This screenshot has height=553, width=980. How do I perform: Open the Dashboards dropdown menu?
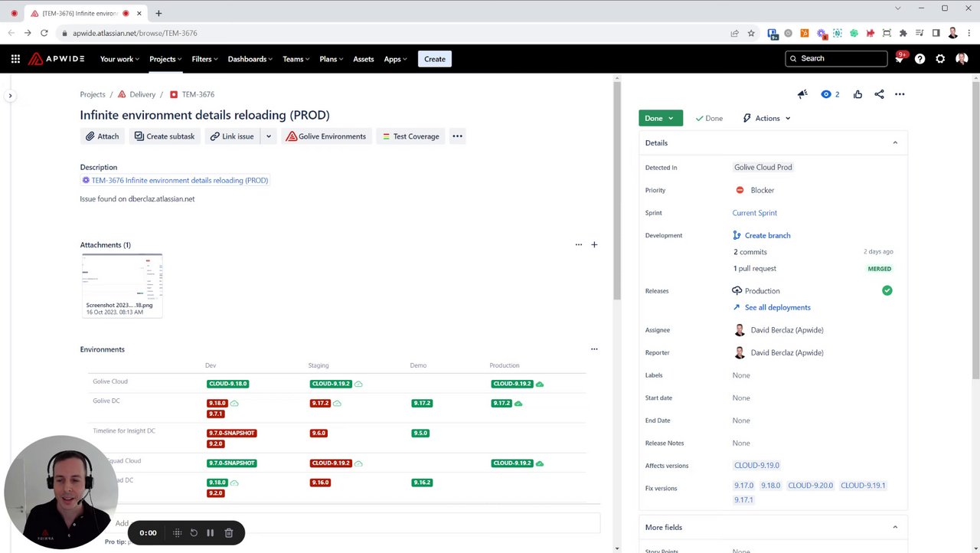(x=250, y=59)
